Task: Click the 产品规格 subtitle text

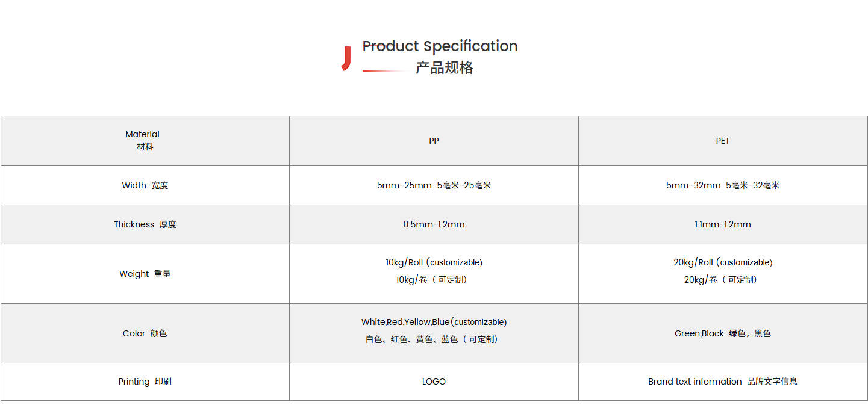Action: (444, 68)
